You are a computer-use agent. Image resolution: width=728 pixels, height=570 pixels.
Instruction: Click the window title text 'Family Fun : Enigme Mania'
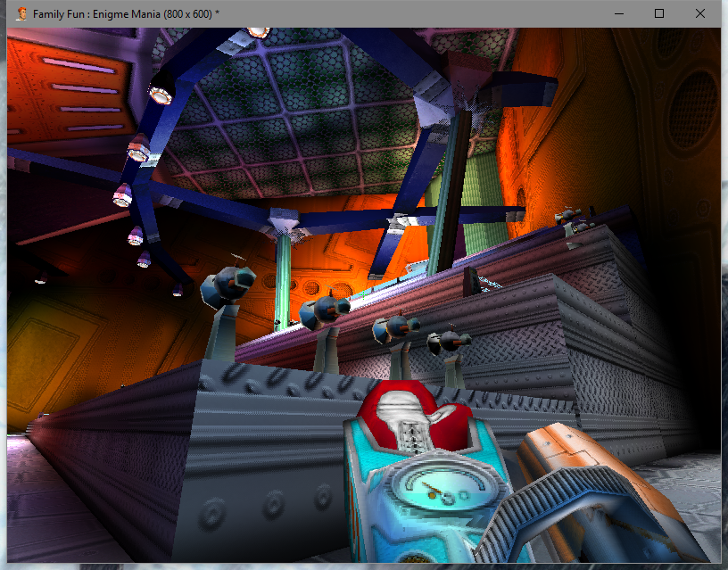[x=96, y=14]
